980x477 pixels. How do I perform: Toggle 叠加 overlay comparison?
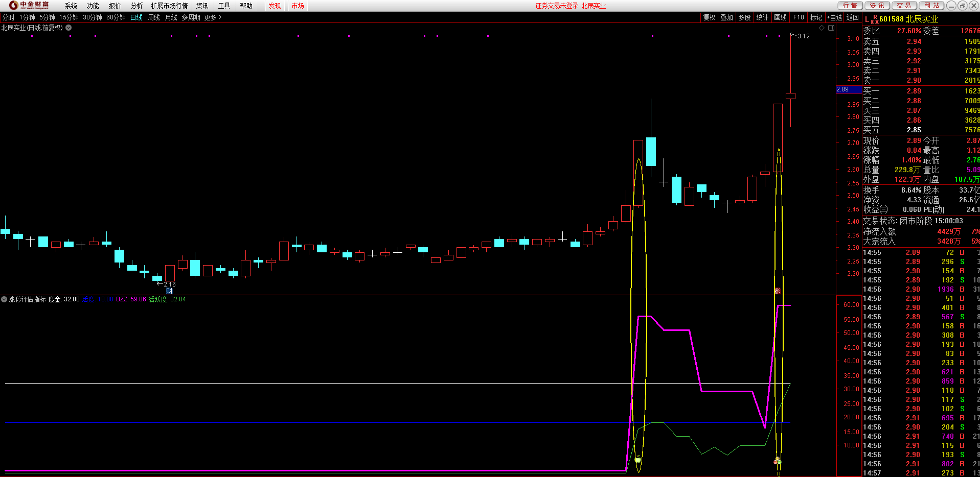pos(726,17)
